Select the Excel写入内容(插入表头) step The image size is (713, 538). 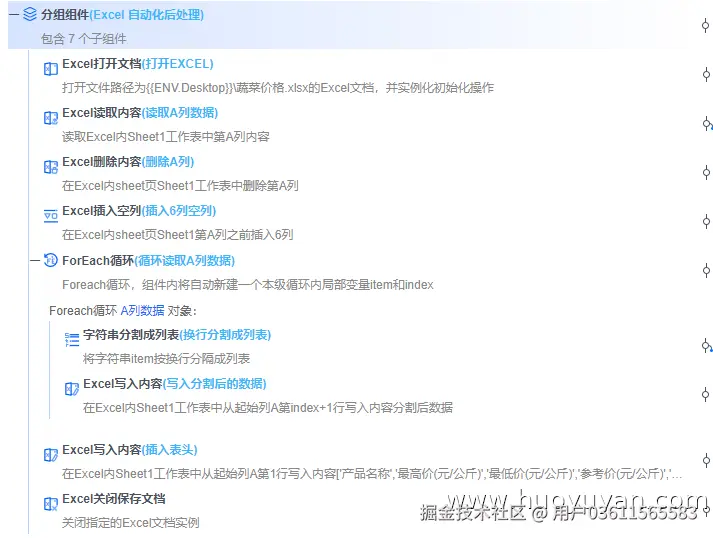pos(130,450)
